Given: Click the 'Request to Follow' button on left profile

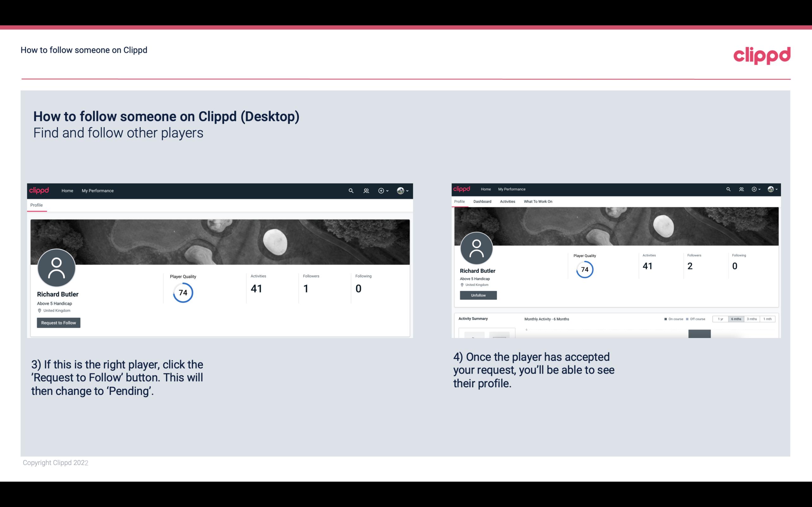Looking at the screenshot, I should [x=58, y=323].
